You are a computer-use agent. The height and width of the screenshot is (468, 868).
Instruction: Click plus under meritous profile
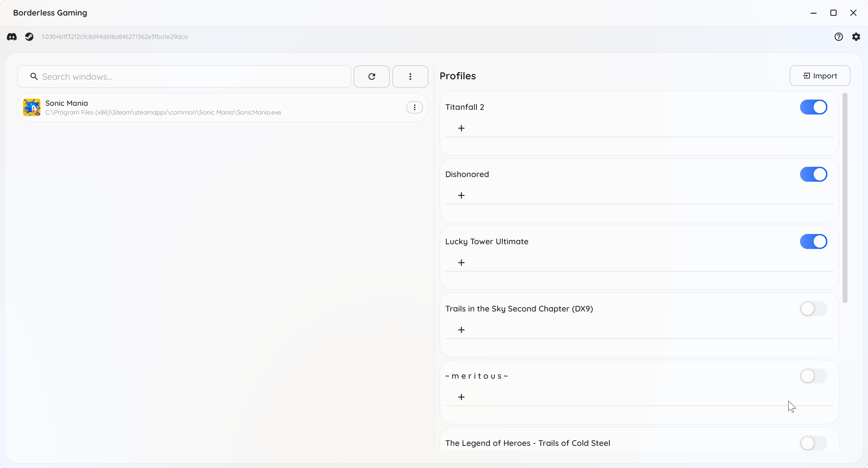click(x=461, y=397)
